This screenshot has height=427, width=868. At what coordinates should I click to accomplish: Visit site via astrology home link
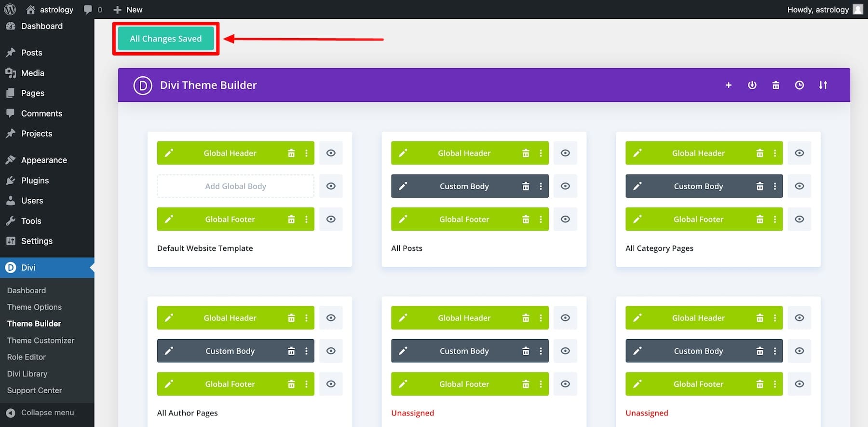(x=50, y=10)
